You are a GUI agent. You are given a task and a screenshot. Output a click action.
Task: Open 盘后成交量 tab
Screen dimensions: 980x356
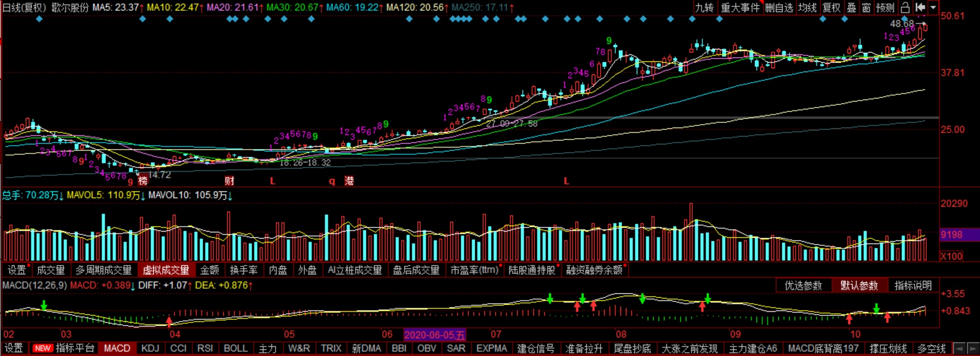(416, 270)
